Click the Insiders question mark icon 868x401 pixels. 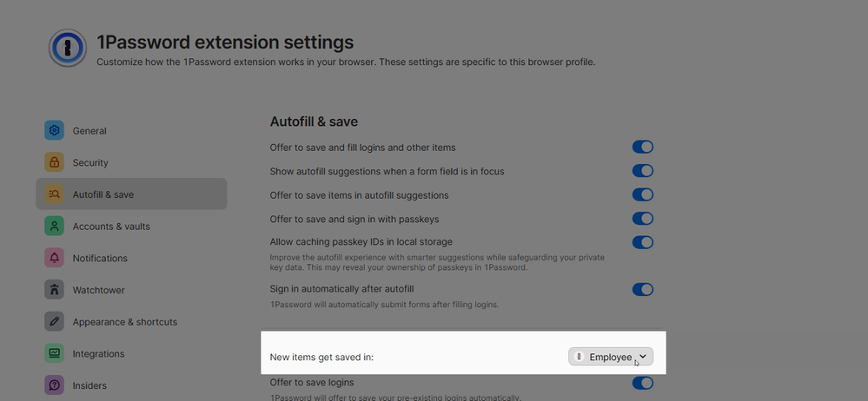pyautogui.click(x=55, y=385)
